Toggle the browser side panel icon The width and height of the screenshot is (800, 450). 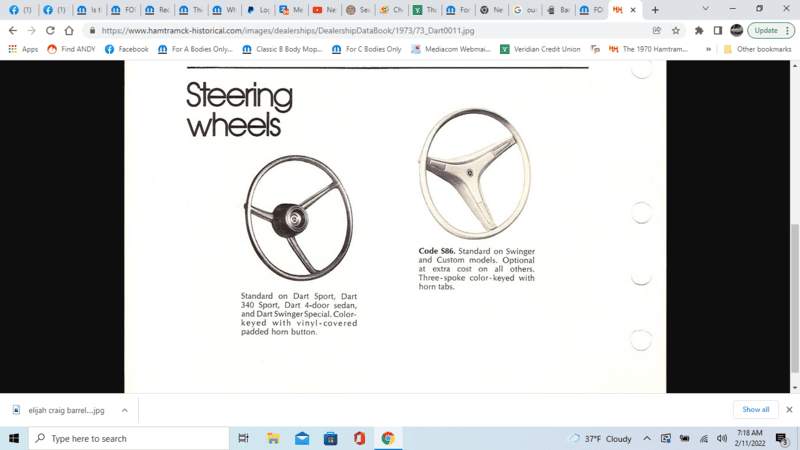pos(717,30)
